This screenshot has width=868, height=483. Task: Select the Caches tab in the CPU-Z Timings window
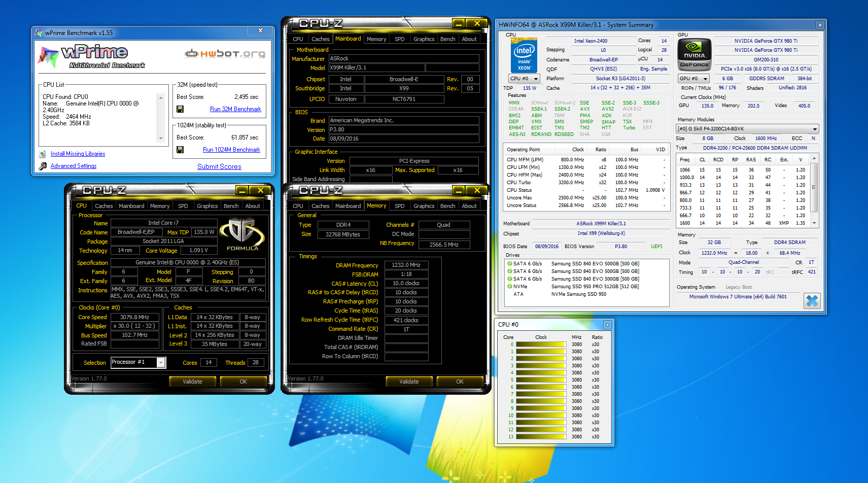[x=320, y=206]
